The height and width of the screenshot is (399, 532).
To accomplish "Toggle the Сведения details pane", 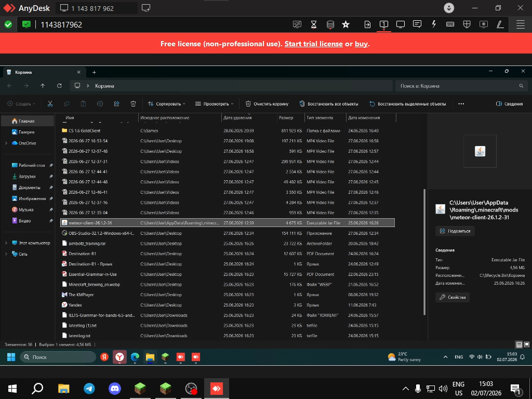I will tap(509, 104).
